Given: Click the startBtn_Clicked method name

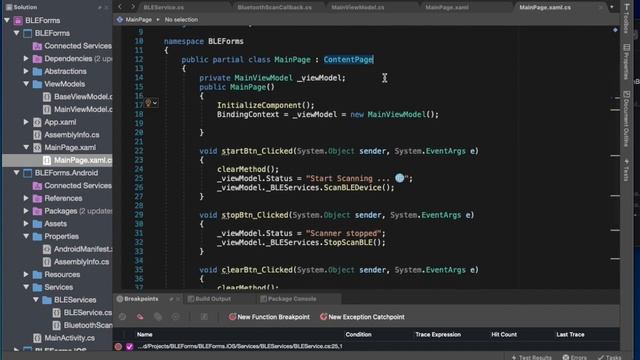Looking at the screenshot, I should (x=257, y=151).
